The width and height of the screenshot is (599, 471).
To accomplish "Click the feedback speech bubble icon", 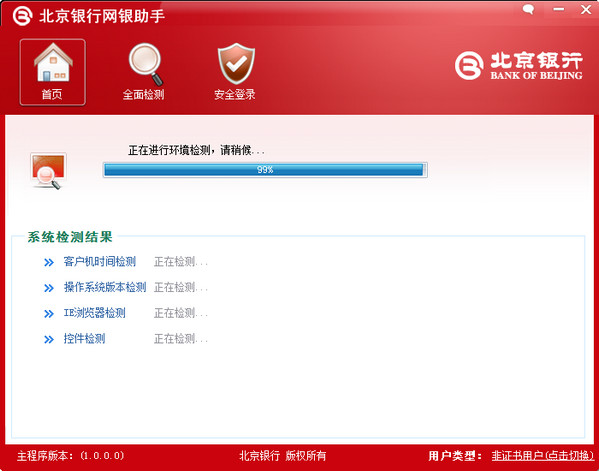I will pos(528,9).
